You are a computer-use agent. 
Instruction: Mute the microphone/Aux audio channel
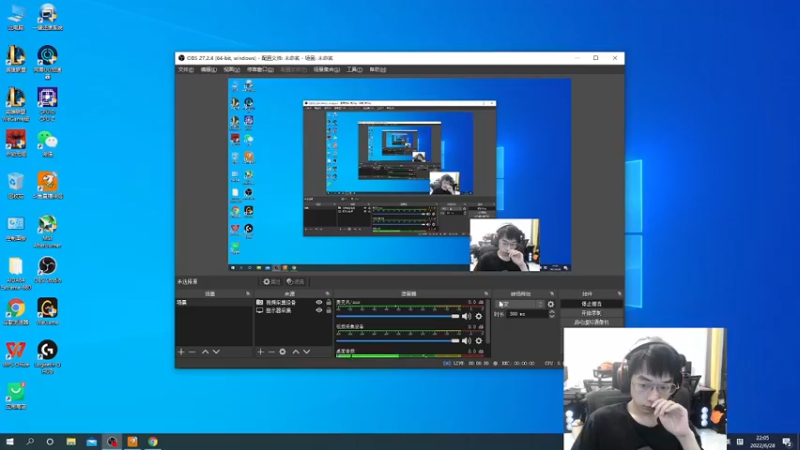(466, 316)
